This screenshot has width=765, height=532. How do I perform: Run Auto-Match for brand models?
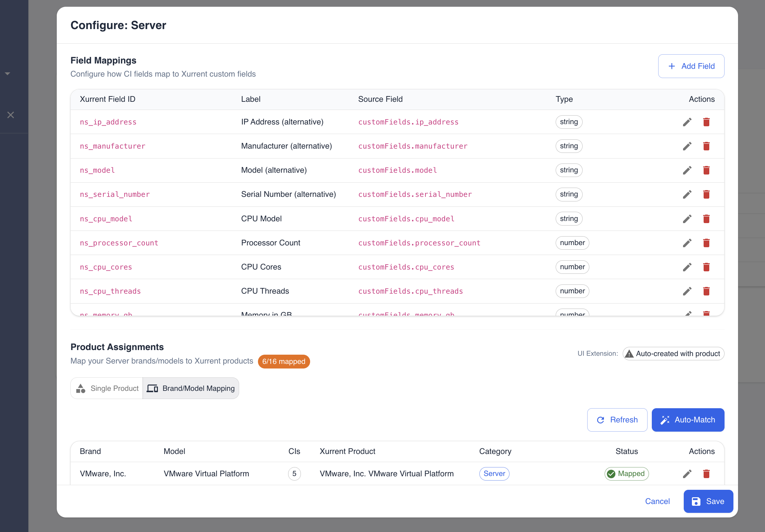pyautogui.click(x=688, y=420)
